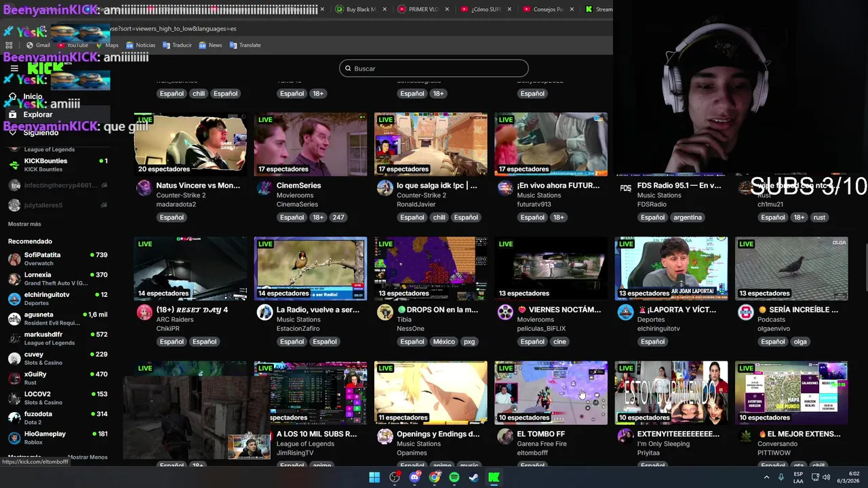Screen dimensions: 868x488
Task: Click RonaldJavier channel avatar
Action: coord(385,188)
